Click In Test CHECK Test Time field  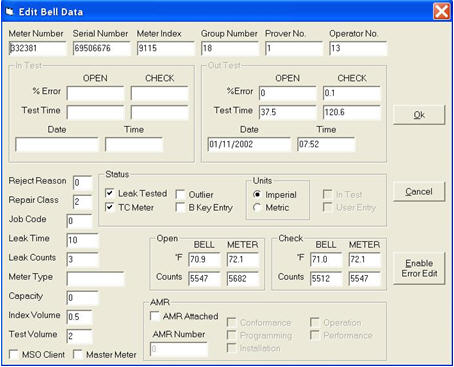(160, 113)
